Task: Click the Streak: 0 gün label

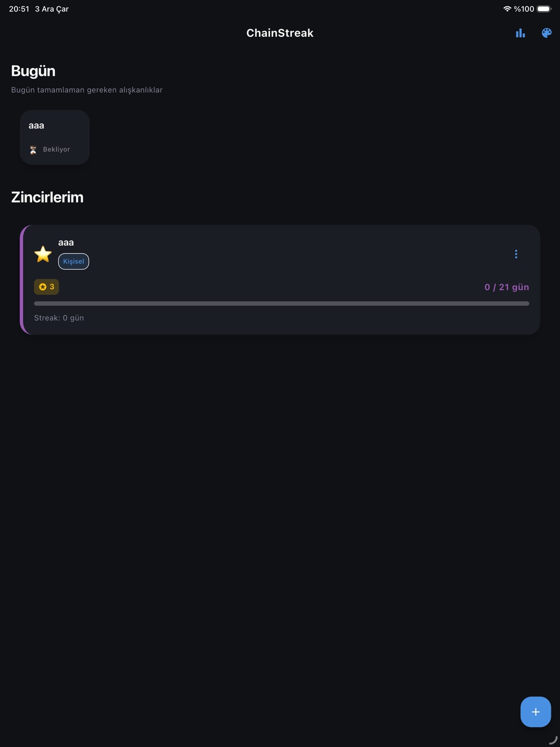Action: point(59,318)
